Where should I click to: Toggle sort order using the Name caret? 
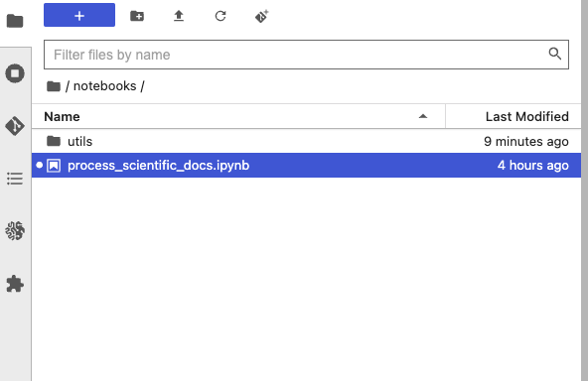(423, 116)
